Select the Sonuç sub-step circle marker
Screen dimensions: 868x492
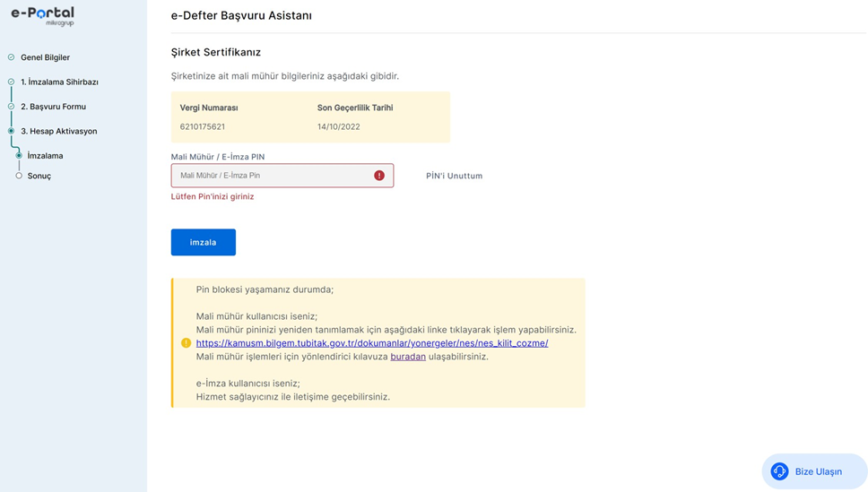pyautogui.click(x=19, y=176)
